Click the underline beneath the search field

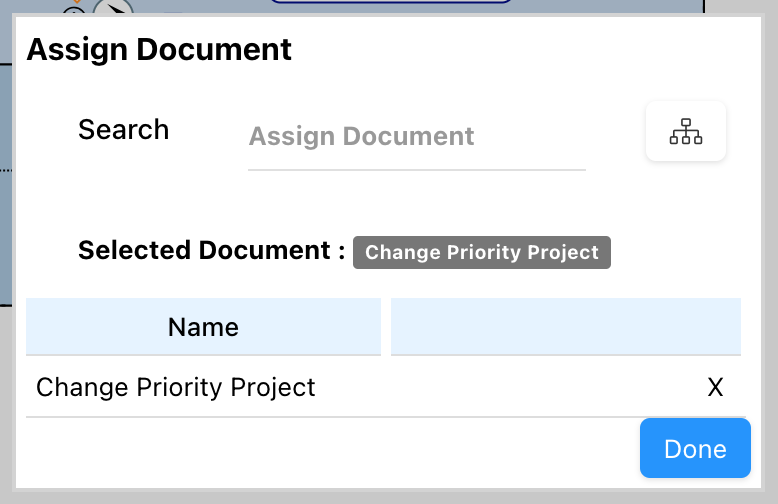[416, 169]
